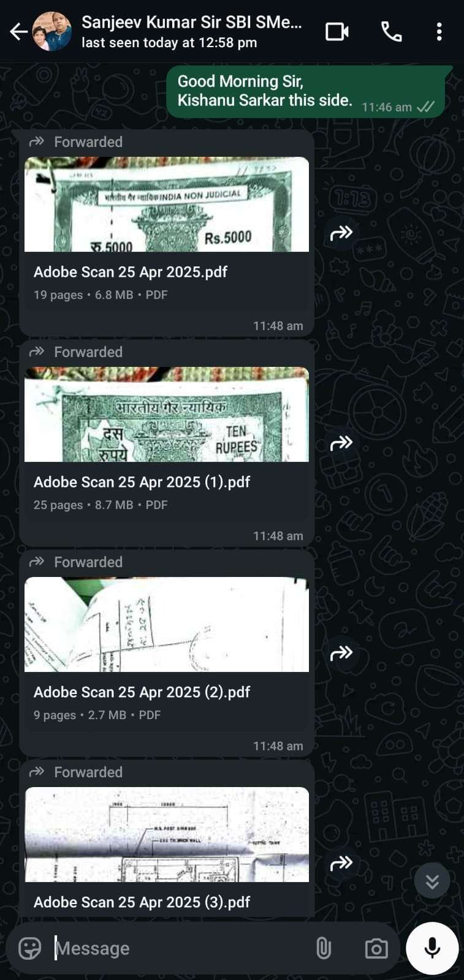The width and height of the screenshot is (464, 980).
Task: Open the emoji sticker picker
Action: click(x=29, y=948)
